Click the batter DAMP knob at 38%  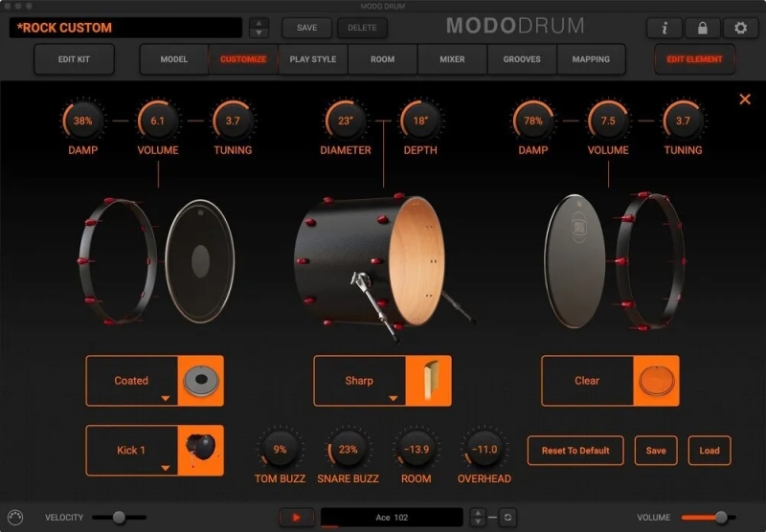tap(82, 121)
